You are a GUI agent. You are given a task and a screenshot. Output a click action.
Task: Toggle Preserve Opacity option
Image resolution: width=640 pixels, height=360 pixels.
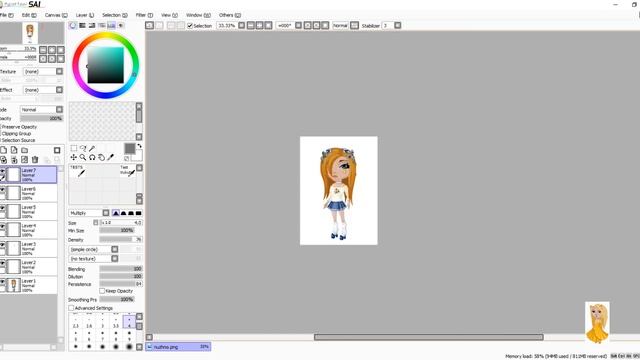coord(19,127)
